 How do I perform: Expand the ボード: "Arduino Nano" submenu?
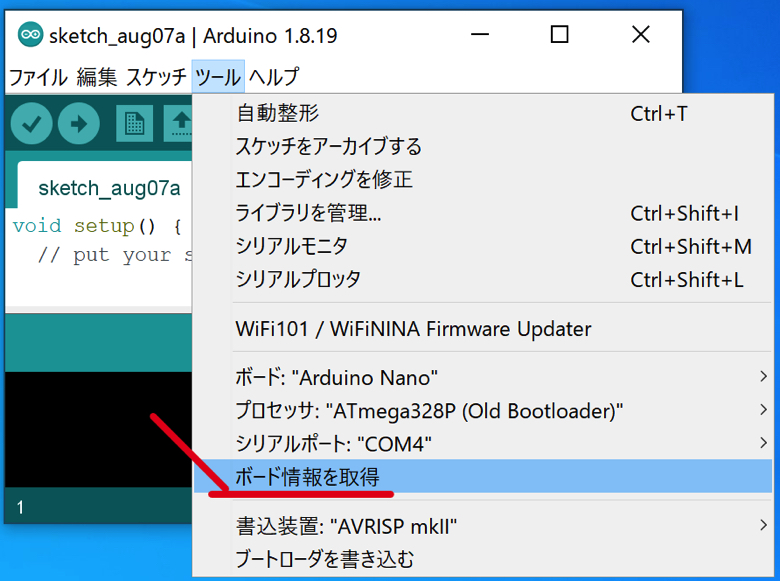[483, 377]
